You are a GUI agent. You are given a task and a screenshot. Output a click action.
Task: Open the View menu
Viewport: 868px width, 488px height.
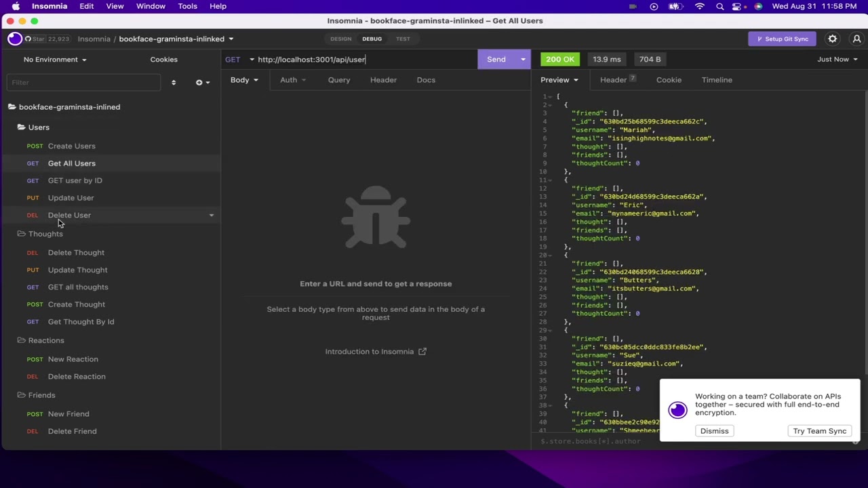pyautogui.click(x=115, y=6)
